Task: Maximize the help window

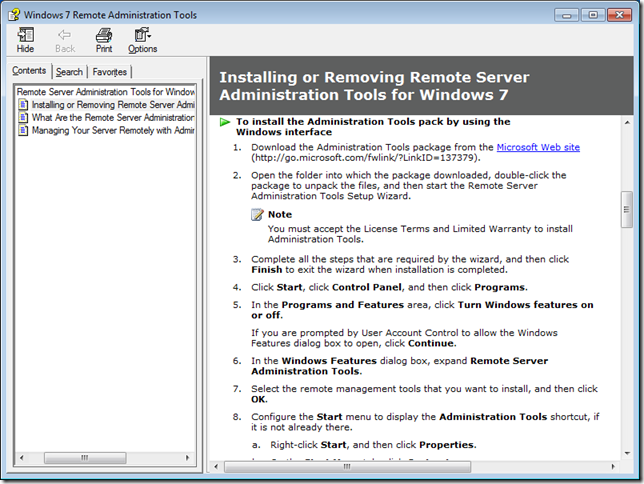Action: pos(592,15)
